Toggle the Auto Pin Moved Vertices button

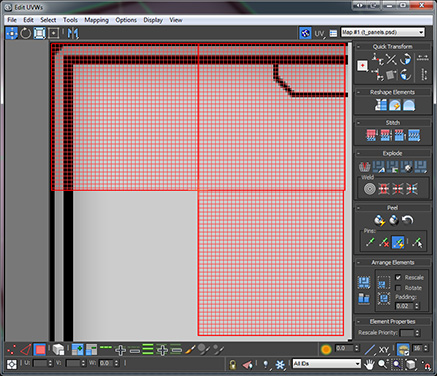pos(398,242)
